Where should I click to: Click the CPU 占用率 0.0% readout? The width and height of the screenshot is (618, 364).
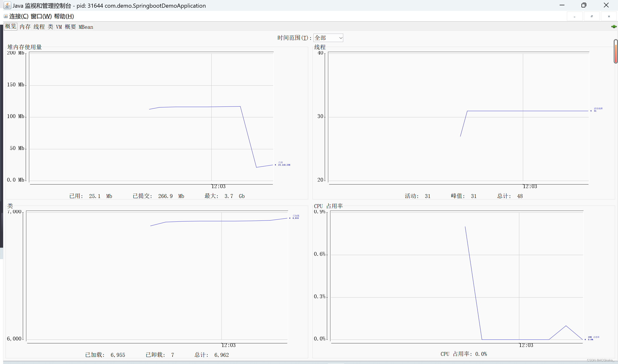[x=464, y=354]
